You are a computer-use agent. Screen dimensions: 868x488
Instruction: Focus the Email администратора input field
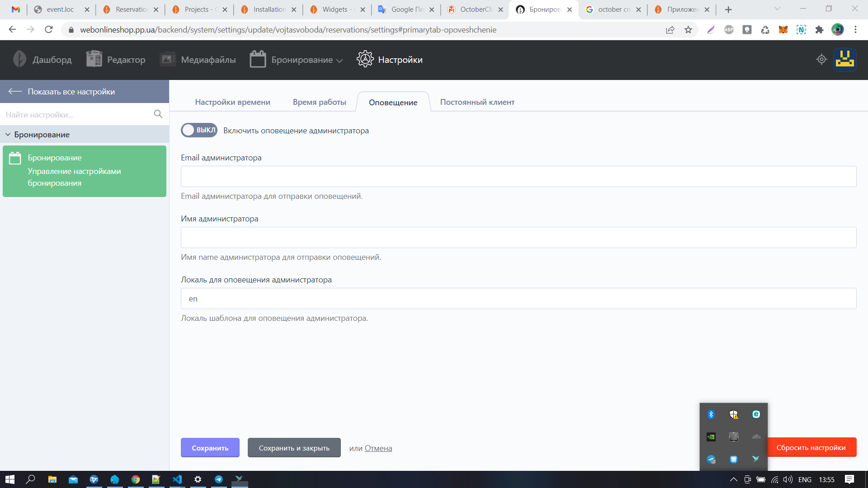pyautogui.click(x=518, y=177)
